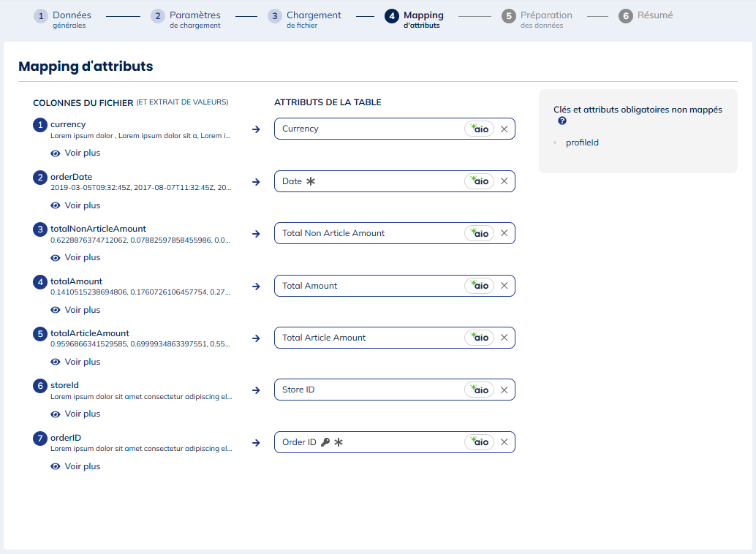
Task: Click the aio icon in Currency field
Action: pyautogui.click(x=479, y=129)
